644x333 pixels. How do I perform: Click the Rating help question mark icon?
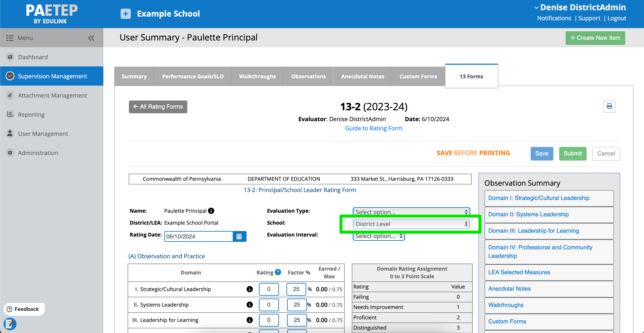278,272
